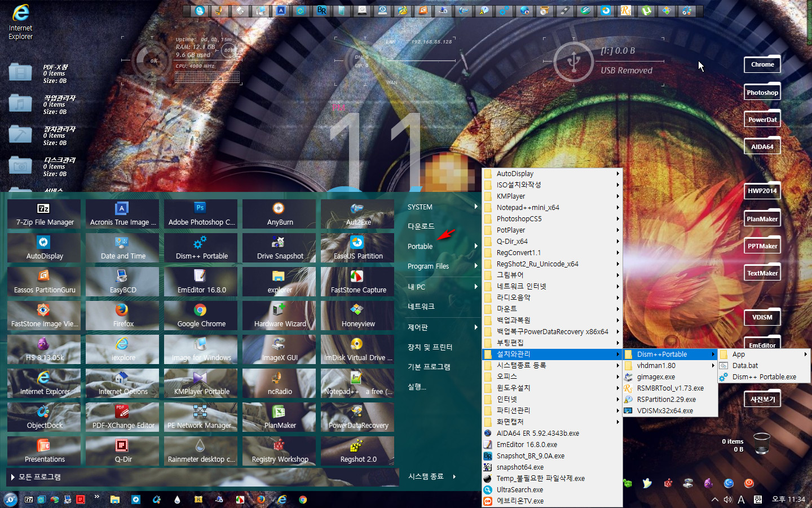Screen dimensions: 812x508
Task: Launch FastStone Capture tile
Action: (358, 282)
